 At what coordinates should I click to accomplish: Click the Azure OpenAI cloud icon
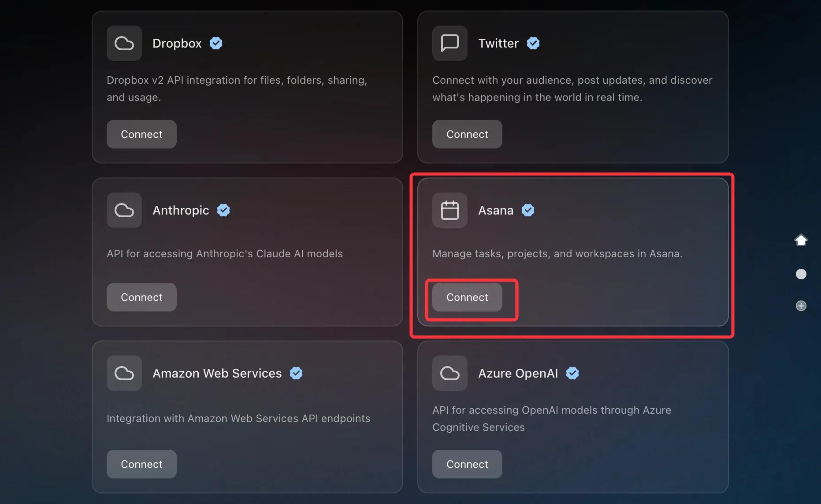point(450,373)
